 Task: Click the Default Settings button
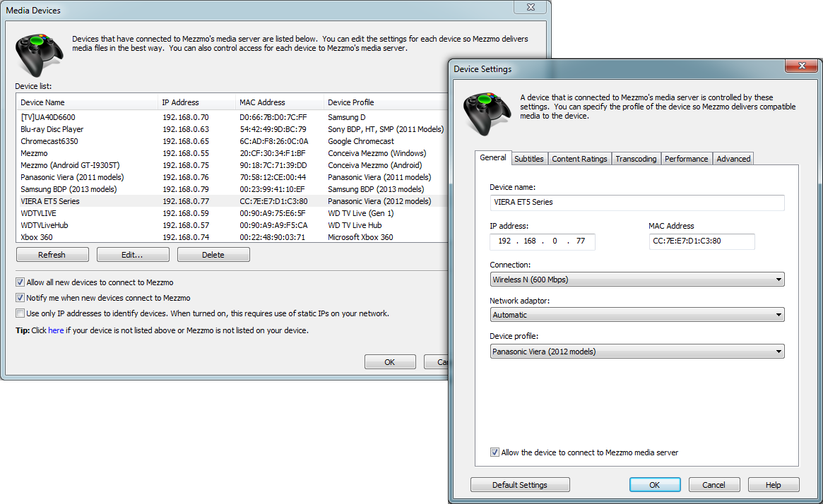click(x=520, y=485)
